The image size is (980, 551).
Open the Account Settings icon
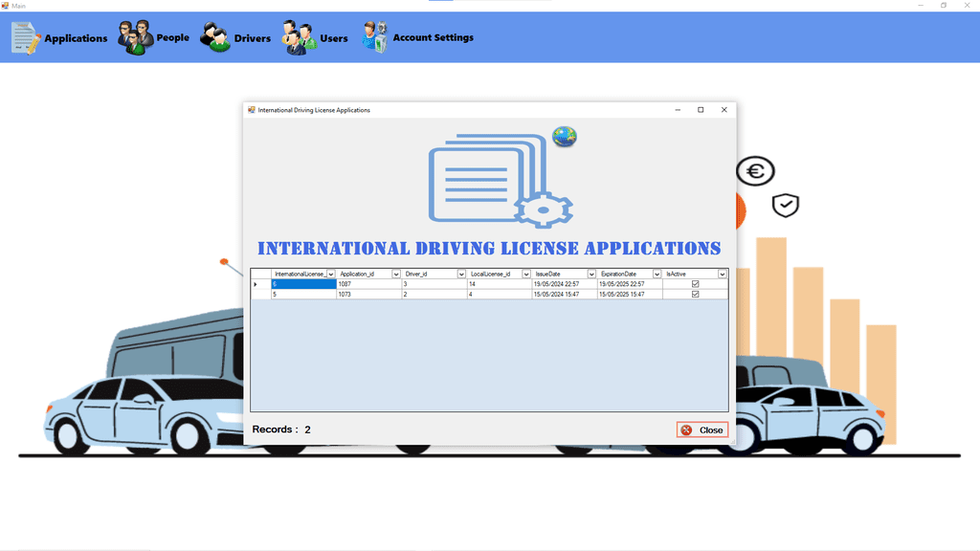(x=374, y=37)
